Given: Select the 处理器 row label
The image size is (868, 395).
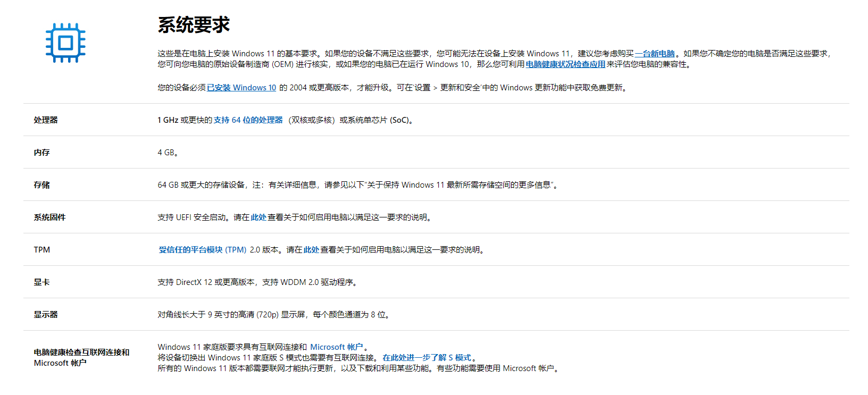Looking at the screenshot, I should point(46,120).
